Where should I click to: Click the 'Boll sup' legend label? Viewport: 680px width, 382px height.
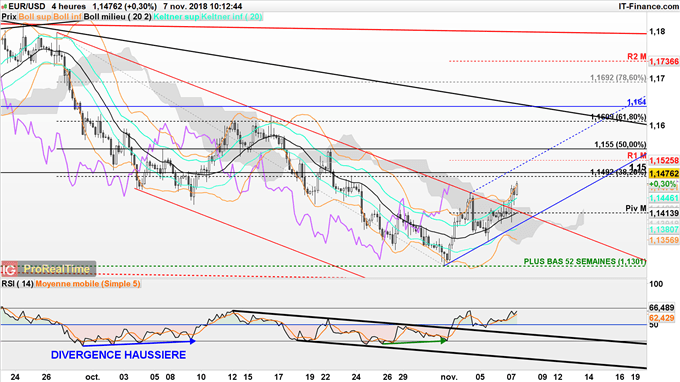point(34,16)
